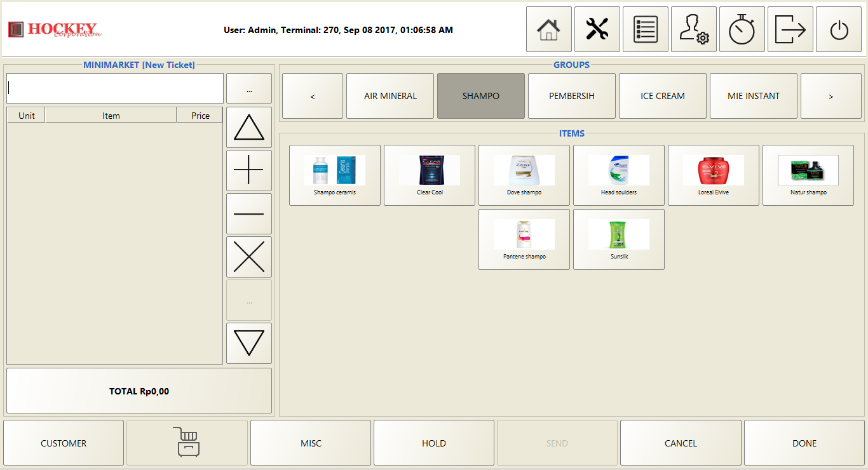
Task: Click the MISC button
Action: (x=311, y=443)
